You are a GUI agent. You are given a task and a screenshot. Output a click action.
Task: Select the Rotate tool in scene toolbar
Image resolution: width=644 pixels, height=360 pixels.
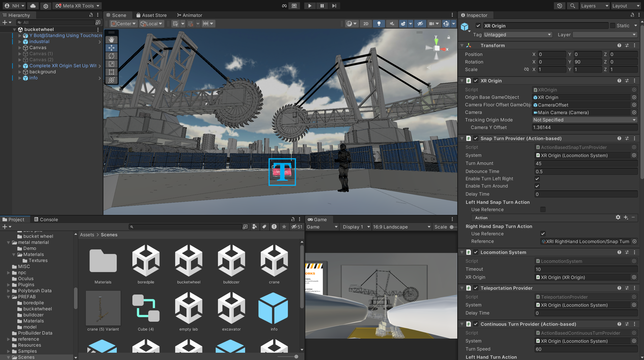pos(111,56)
